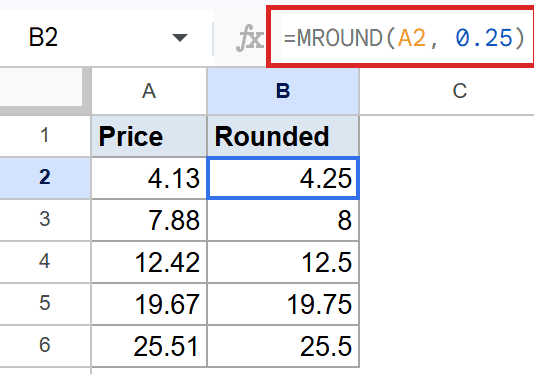This screenshot has height=374, width=534.
Task: Select column A header
Action: pos(149,91)
